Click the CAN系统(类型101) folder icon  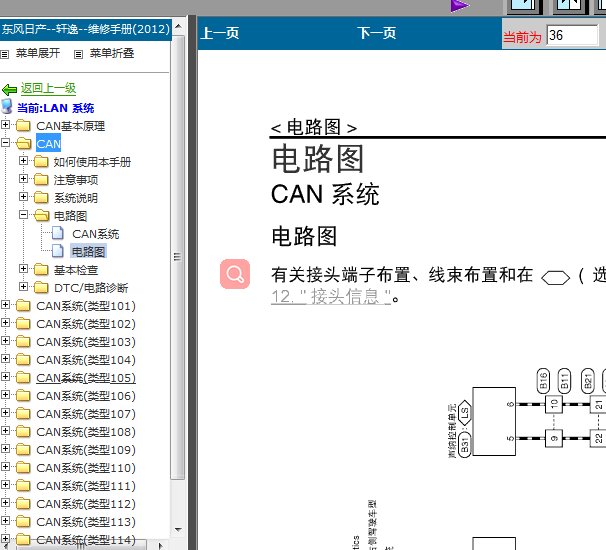[x=23, y=305]
